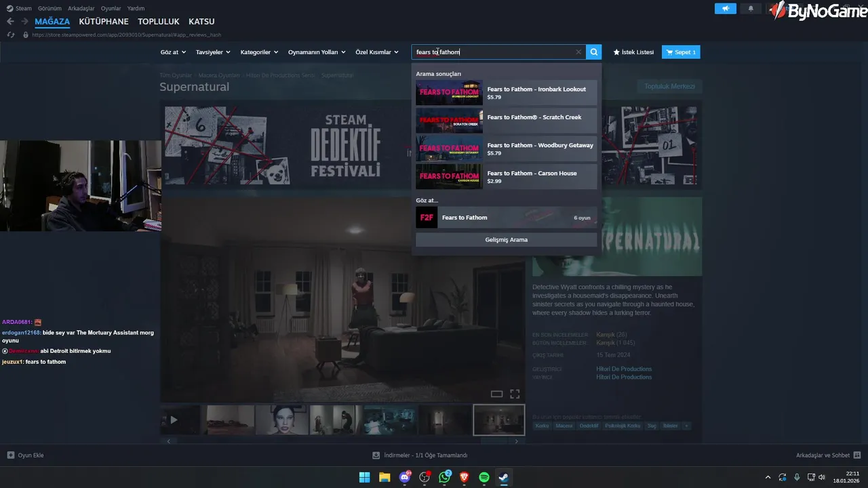This screenshot has width=868, height=488.
Task: Expand the 'Göz at' dropdown
Action: (x=173, y=52)
